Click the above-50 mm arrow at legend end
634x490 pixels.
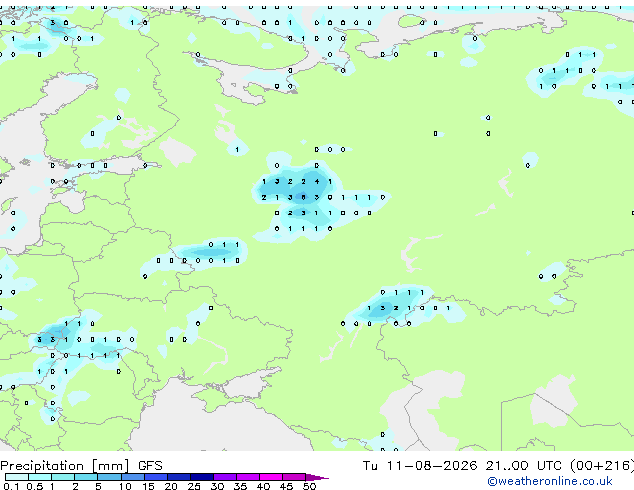point(317,477)
